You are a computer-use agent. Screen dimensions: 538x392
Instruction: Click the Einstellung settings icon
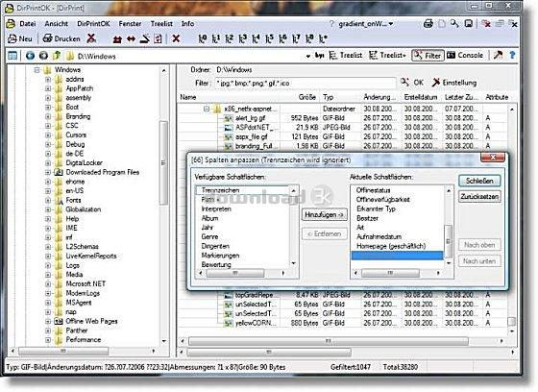(x=436, y=83)
